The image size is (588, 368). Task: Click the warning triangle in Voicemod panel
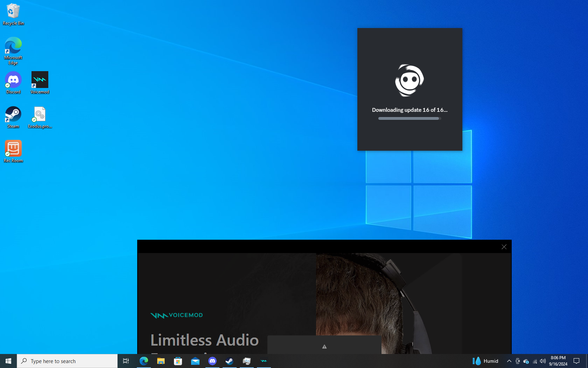(324, 347)
